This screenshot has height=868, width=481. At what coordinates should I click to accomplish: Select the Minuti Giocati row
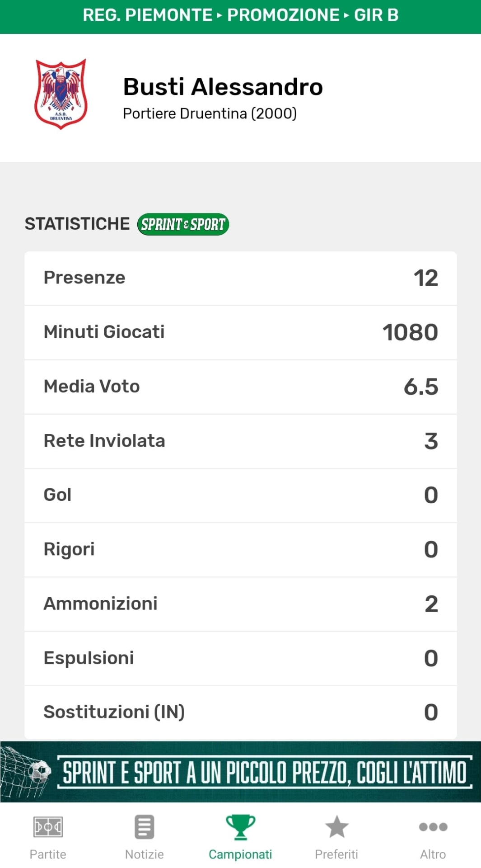click(x=240, y=332)
